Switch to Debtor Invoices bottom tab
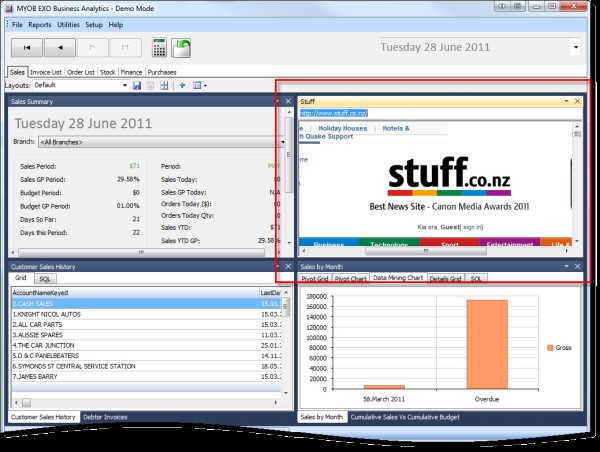The image size is (600, 452). coord(105,417)
